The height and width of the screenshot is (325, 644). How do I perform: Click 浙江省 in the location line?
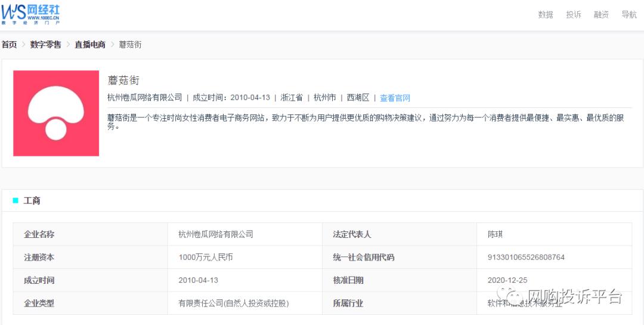click(292, 98)
